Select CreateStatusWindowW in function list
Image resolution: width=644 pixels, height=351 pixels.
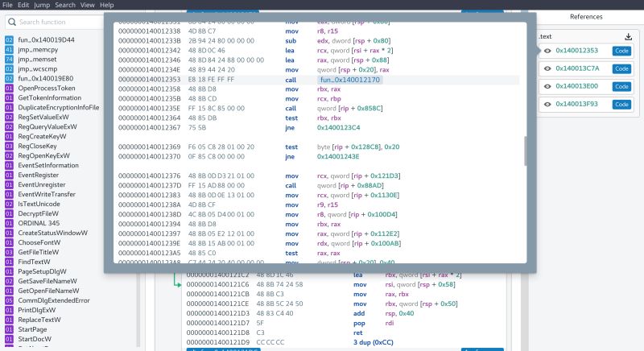point(52,233)
